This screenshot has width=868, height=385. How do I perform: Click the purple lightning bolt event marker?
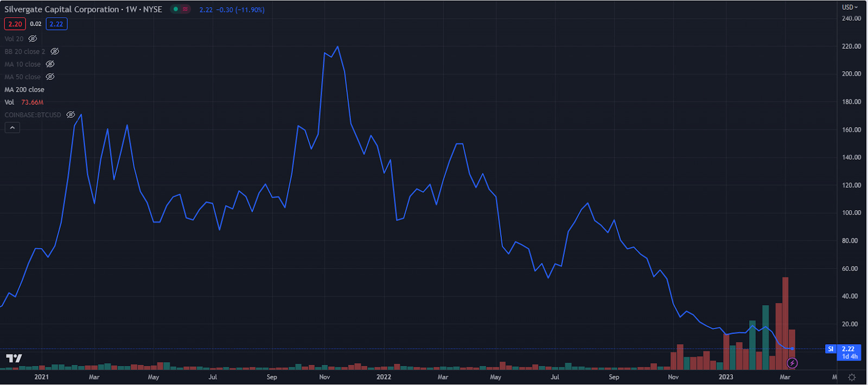[792, 363]
